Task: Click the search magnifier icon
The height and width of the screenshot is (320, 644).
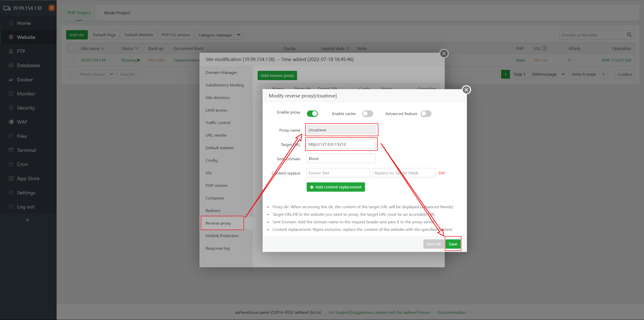Action: point(629,35)
